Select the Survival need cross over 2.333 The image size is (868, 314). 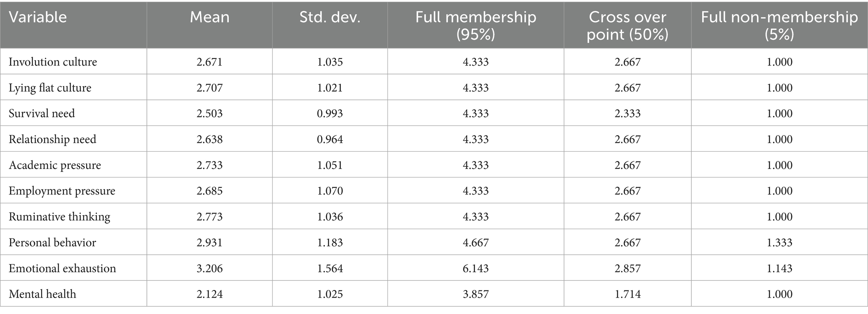point(627,113)
